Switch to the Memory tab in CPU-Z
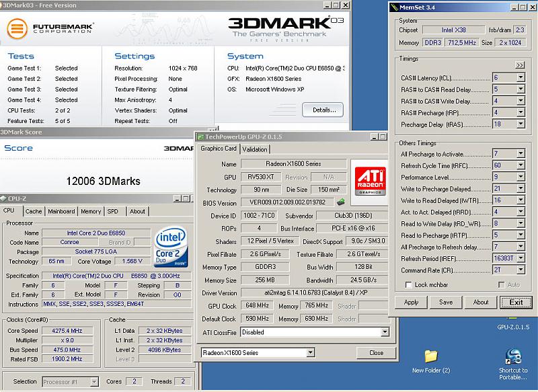Viewport: 538px width, 392px height. (91, 211)
